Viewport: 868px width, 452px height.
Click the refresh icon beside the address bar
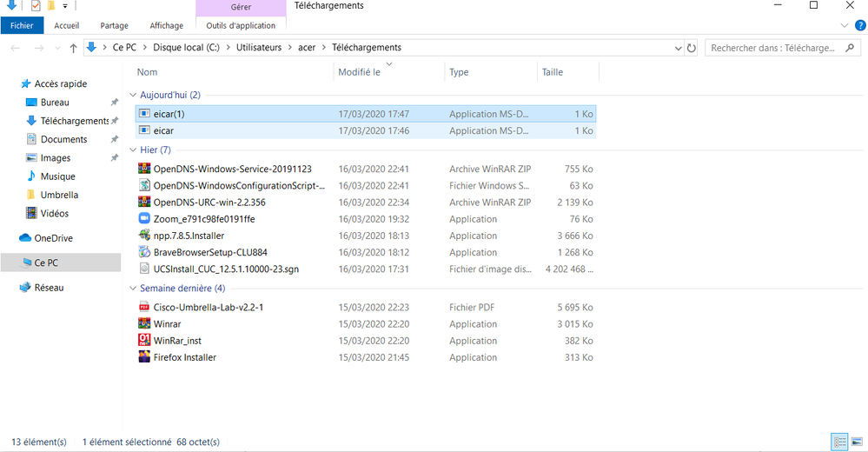pyautogui.click(x=692, y=48)
